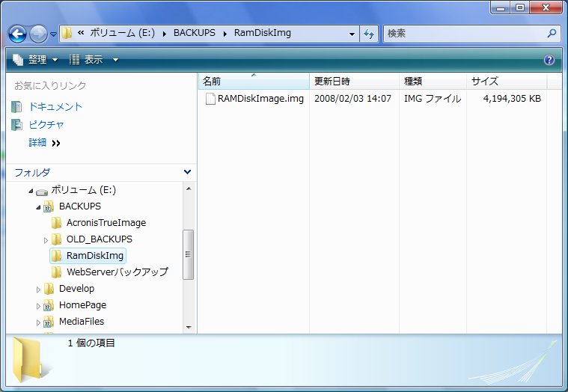Image resolution: width=568 pixels, height=392 pixels.
Task: Sort by 更新日時 column header
Action: (x=354, y=81)
